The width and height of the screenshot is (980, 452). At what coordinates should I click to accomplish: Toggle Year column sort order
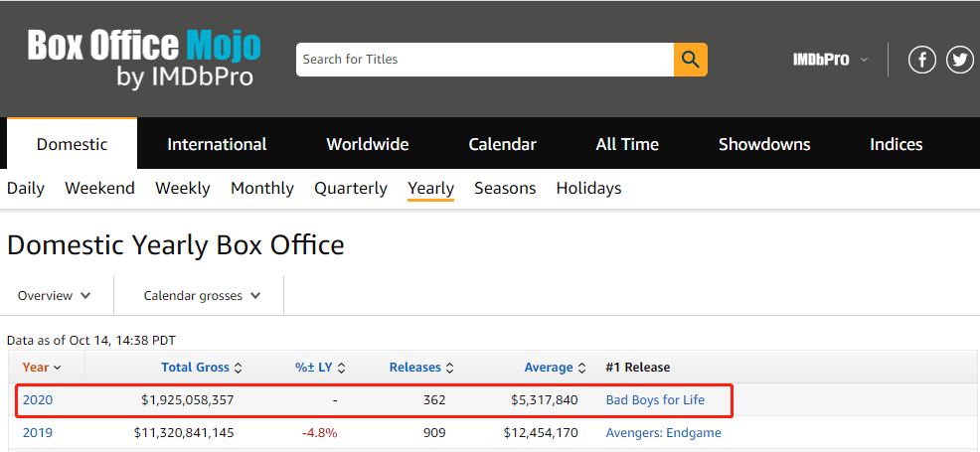click(x=42, y=368)
